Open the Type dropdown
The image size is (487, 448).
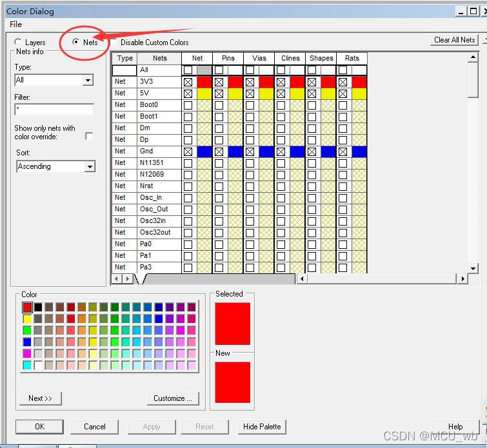88,81
